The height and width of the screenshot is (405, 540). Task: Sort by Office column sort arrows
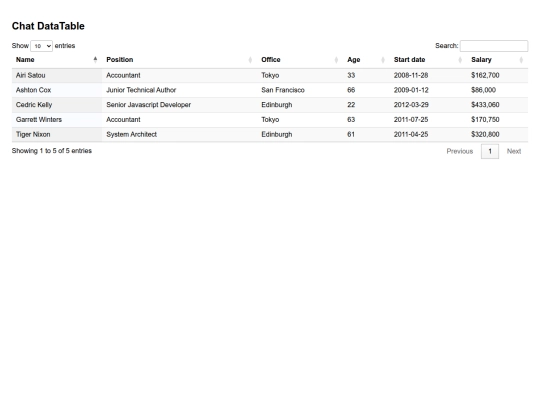click(x=336, y=60)
